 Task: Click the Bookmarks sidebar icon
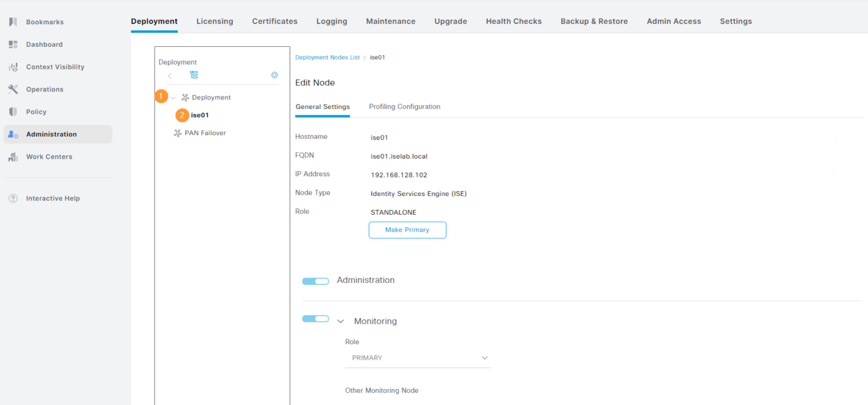[x=13, y=22]
